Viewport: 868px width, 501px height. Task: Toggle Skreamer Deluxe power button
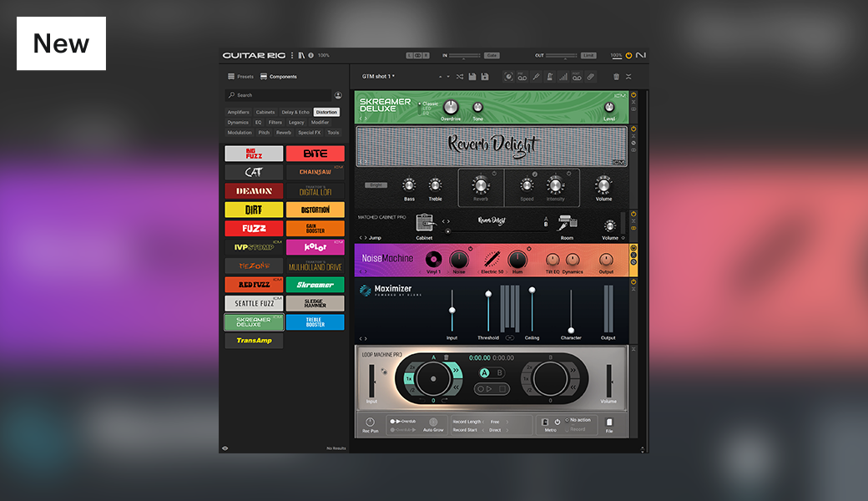coord(633,95)
